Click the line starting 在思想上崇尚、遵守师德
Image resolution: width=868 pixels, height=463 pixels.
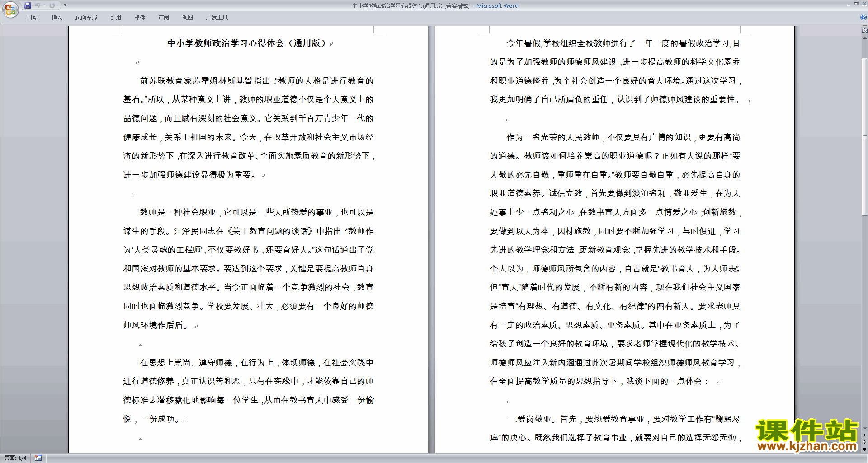257,363
